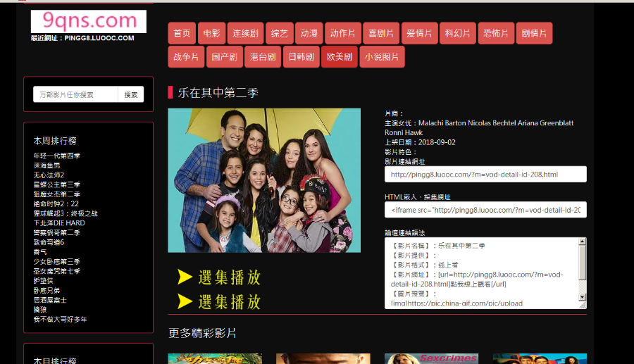Go to the 电影 category
Image resolution: width=634 pixels, height=364 pixels.
pyautogui.click(x=211, y=33)
